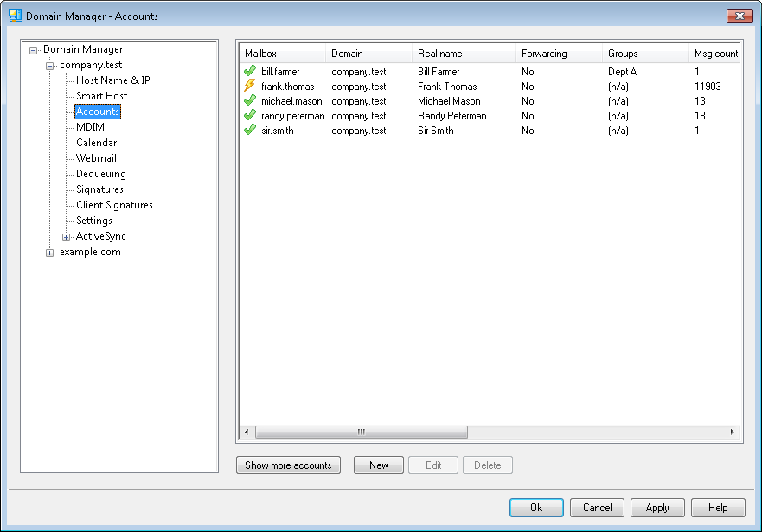The height and width of the screenshot is (532, 762).
Task: Sort accounts by Mailbox column header
Action: 281,54
